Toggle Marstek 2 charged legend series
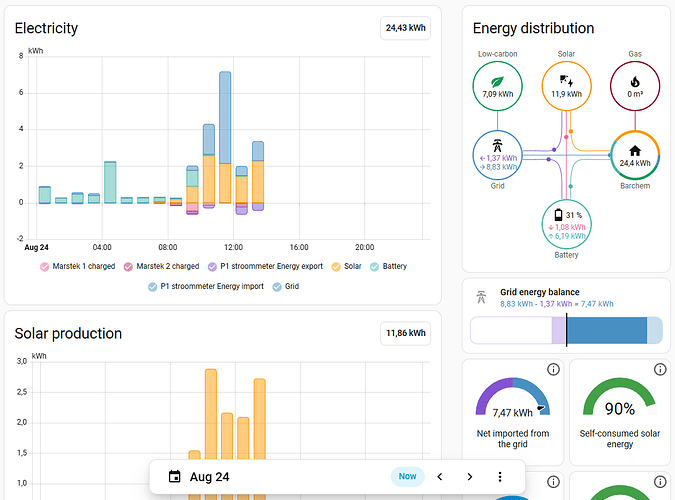The image size is (675, 500). [x=161, y=267]
